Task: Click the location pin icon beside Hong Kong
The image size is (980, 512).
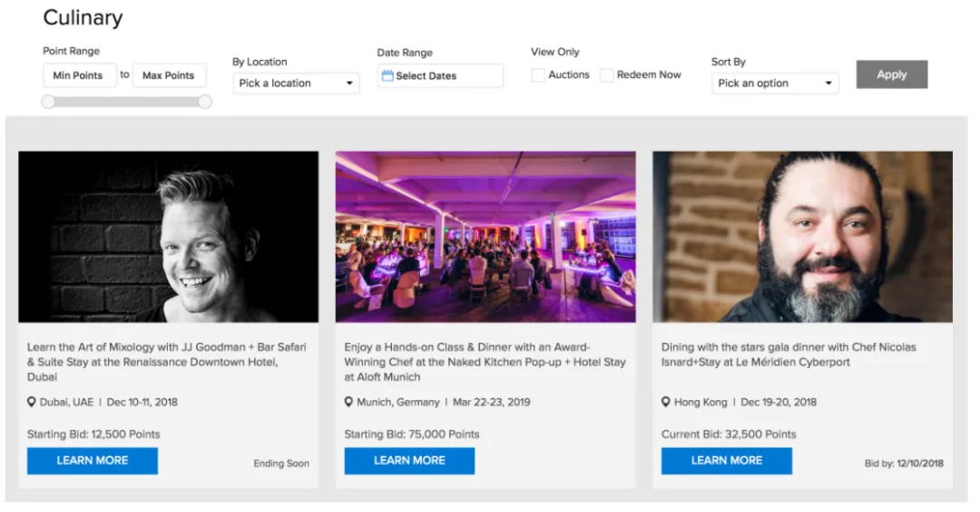Action: click(666, 402)
